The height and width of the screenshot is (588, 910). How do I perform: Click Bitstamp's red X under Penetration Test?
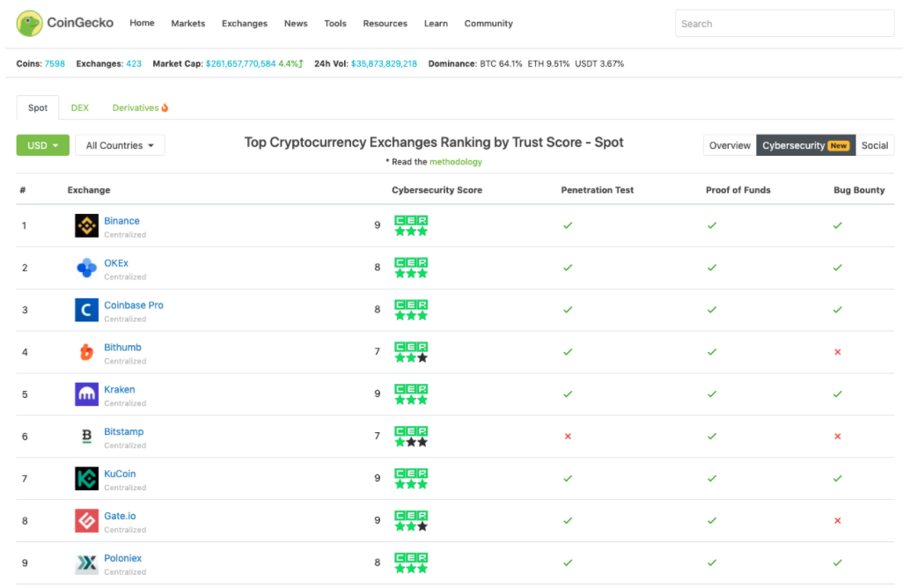point(568,437)
